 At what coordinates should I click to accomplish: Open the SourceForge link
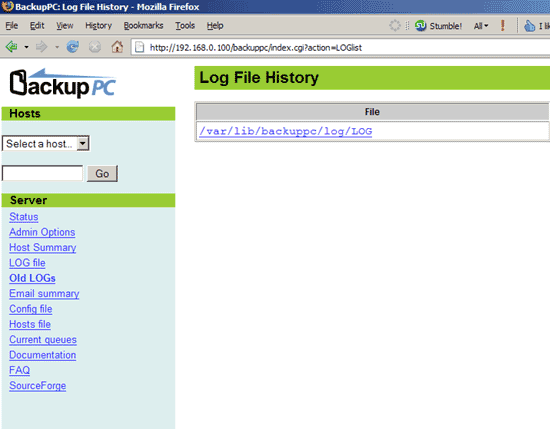(x=38, y=386)
